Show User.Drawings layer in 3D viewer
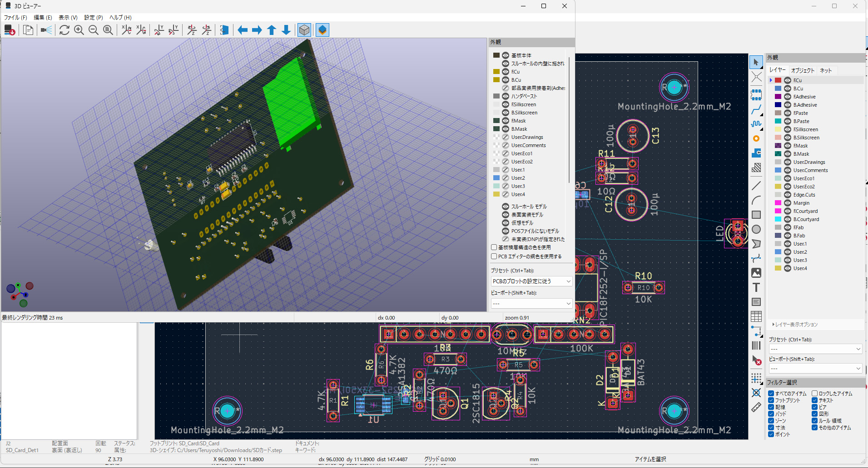Screen dimensions: 868x468 coord(505,137)
